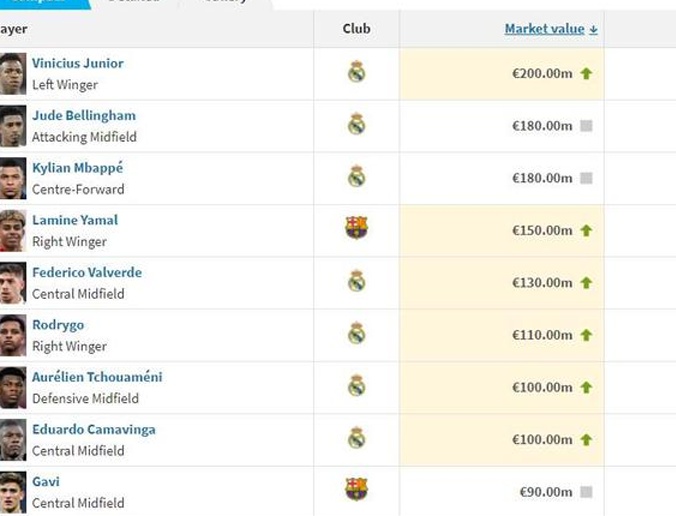Screen dimensions: 676x516
Task: Click Real Madrid crest in Vinicius Junior row
Action: [x=357, y=72]
